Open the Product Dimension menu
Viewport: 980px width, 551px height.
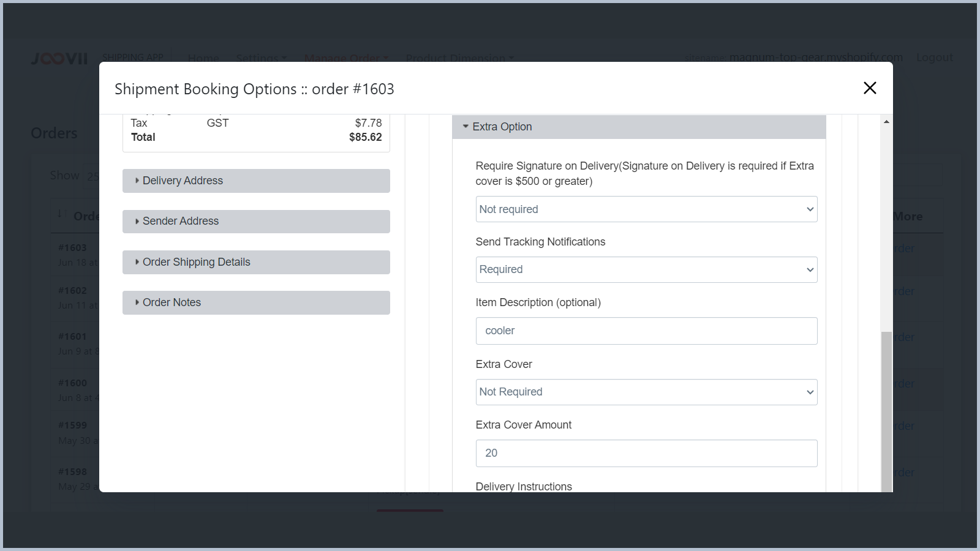[459, 58]
